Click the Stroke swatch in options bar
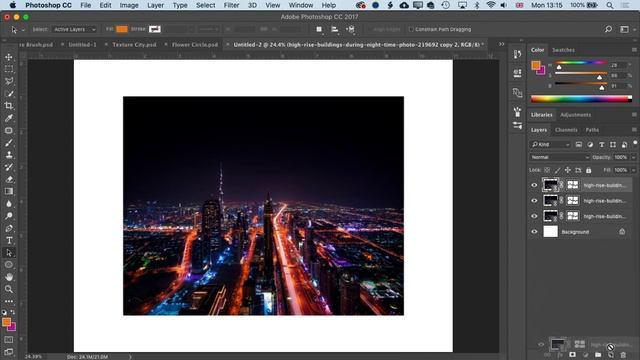This screenshot has width=640, height=360. pos(155,29)
